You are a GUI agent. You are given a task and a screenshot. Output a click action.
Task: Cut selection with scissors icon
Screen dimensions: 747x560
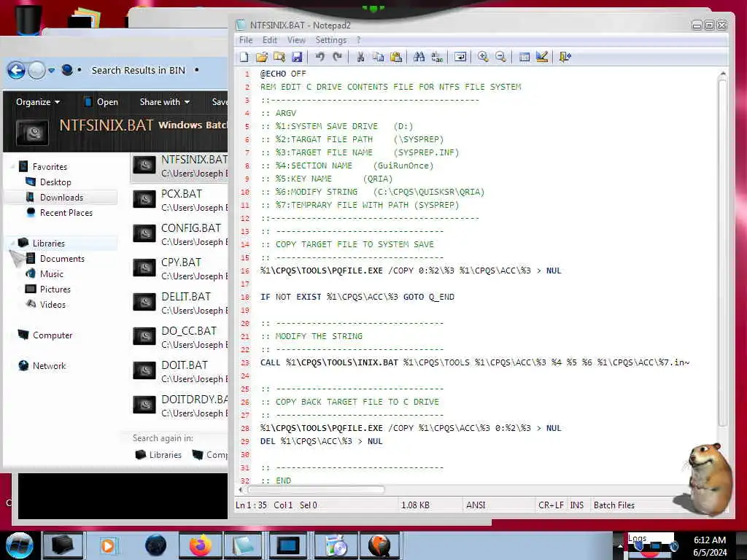coord(360,57)
